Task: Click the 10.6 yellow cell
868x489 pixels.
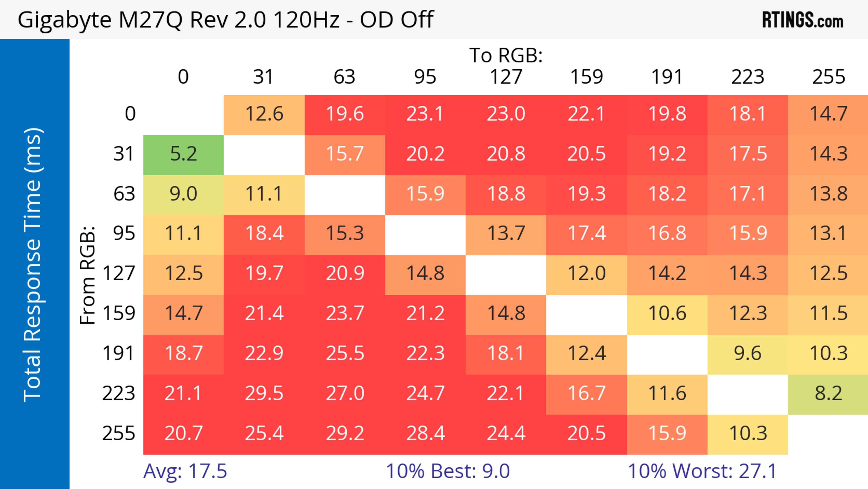Action: click(x=667, y=314)
